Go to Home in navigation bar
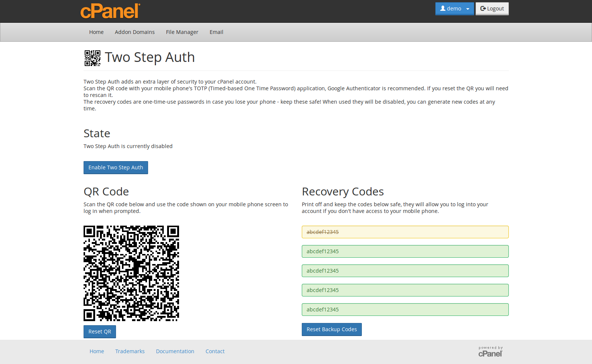The image size is (592, 364). (x=96, y=32)
